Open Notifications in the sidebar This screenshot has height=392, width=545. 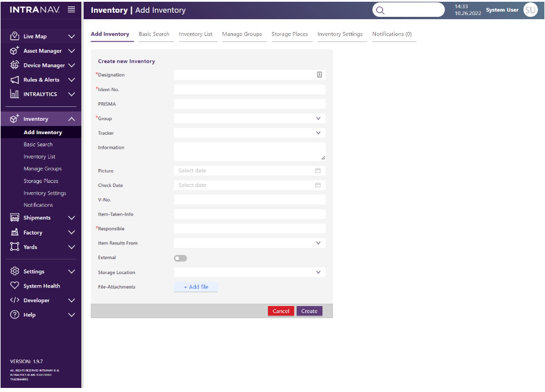pyautogui.click(x=38, y=205)
